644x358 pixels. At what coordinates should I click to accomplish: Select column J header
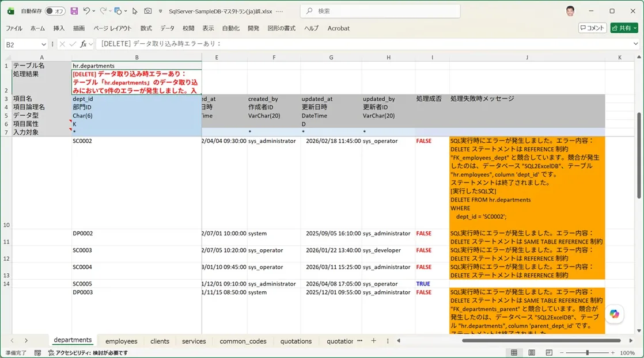527,58
